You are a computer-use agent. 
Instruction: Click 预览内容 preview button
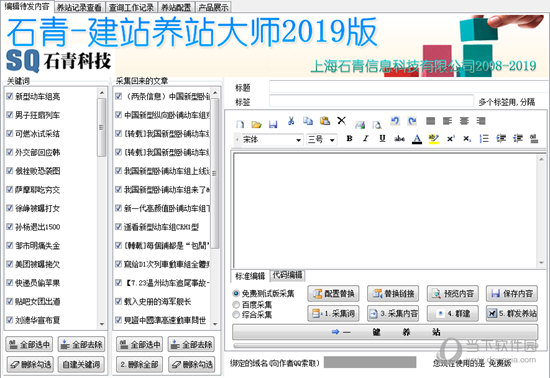[x=452, y=293]
